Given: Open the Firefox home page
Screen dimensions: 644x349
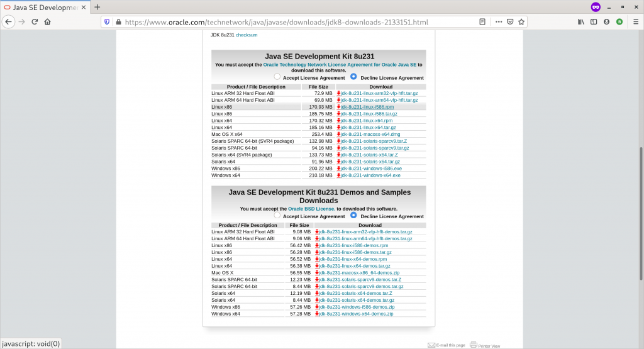Looking at the screenshot, I should [x=48, y=22].
